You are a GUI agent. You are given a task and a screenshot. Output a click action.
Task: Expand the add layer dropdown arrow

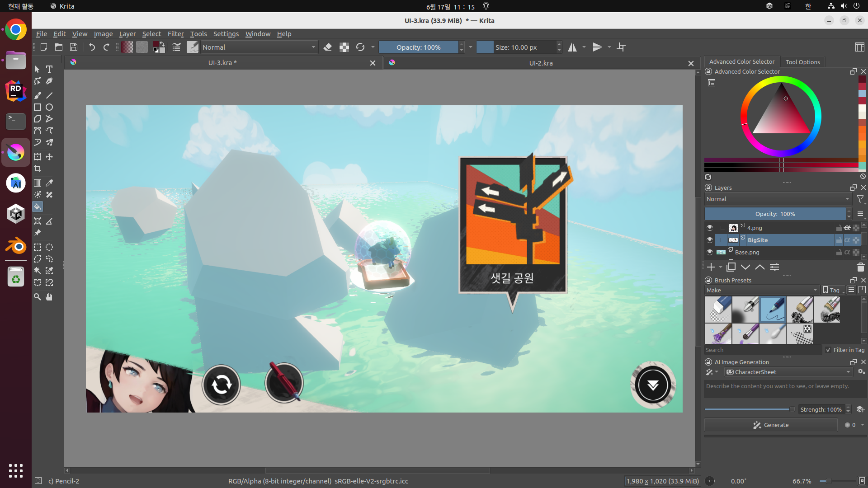[720, 267]
